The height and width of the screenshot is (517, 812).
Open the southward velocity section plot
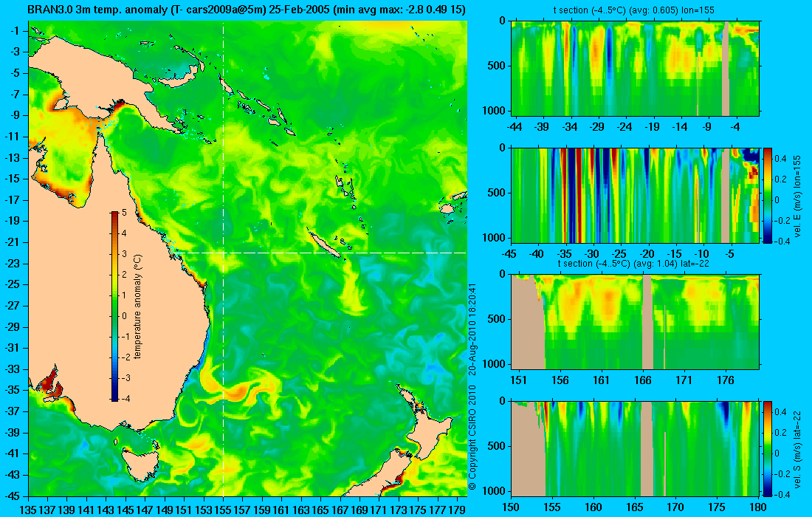[x=635, y=448]
